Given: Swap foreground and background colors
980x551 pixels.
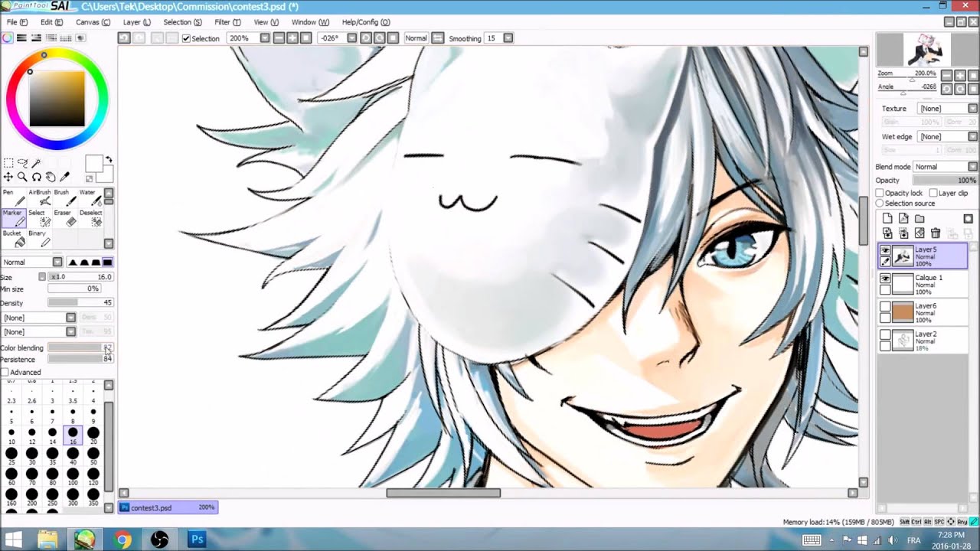Looking at the screenshot, I should [x=108, y=159].
